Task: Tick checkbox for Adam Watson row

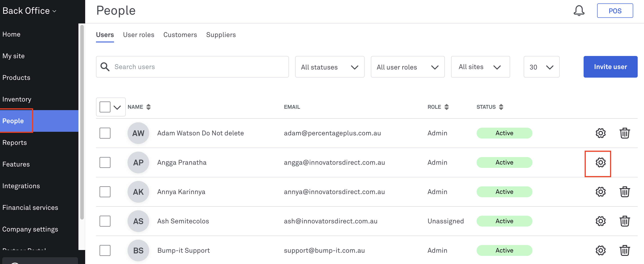Action: tap(105, 133)
